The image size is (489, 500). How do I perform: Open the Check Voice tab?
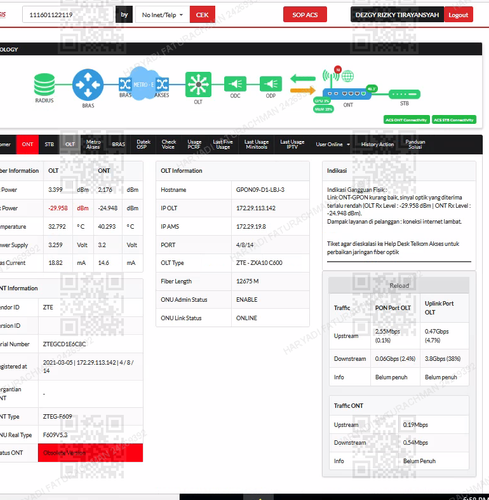coord(169,144)
